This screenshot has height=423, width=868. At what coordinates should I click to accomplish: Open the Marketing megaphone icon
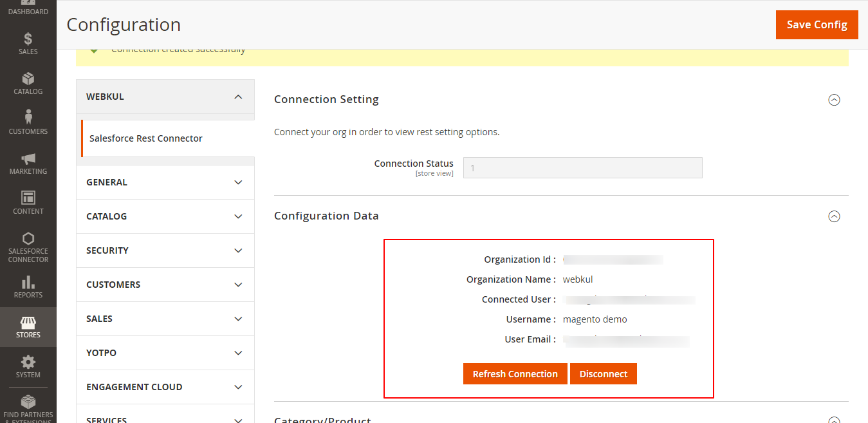28,158
